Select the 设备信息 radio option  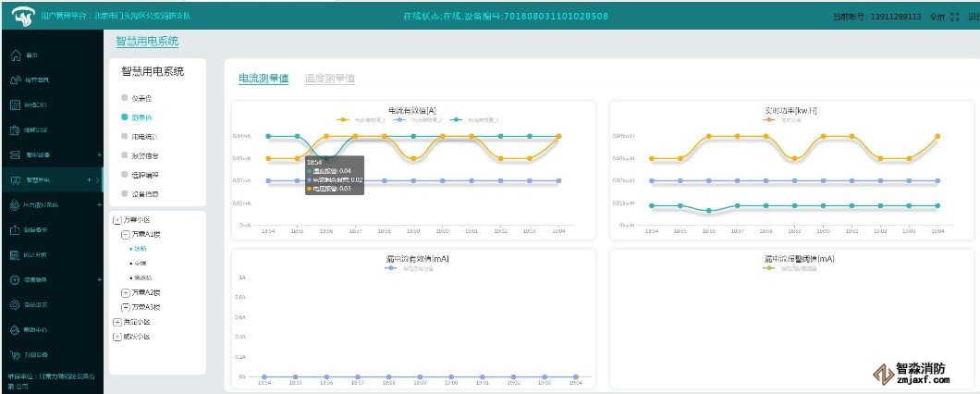pos(125,193)
